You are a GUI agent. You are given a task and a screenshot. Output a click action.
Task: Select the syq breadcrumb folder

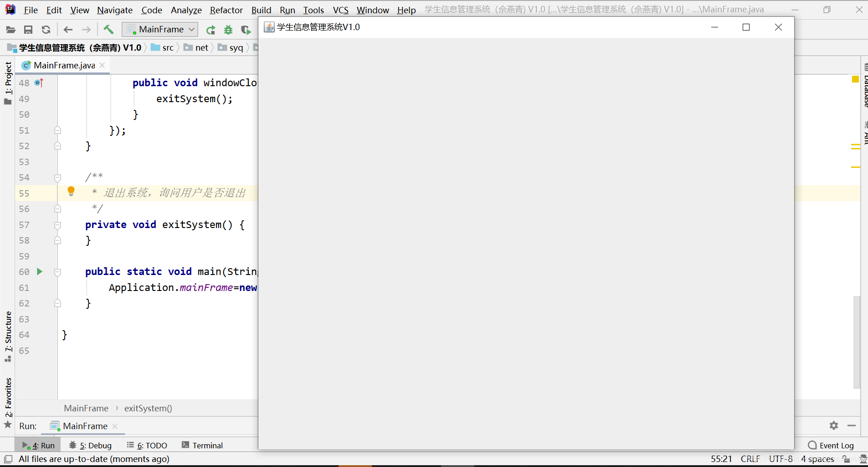tap(231, 47)
